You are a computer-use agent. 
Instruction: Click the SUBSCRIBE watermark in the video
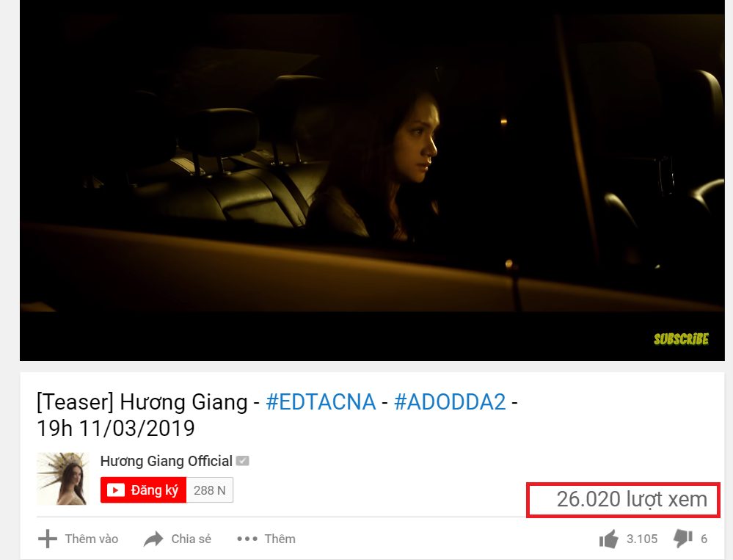681,339
